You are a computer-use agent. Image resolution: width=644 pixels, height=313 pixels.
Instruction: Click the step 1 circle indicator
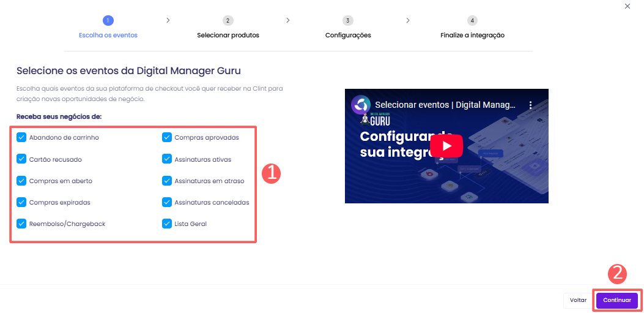[108, 20]
